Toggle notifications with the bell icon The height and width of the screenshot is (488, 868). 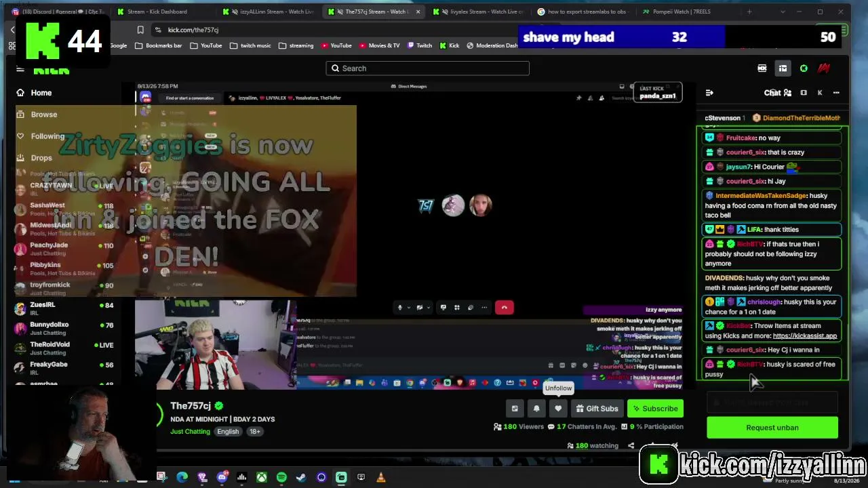point(536,409)
